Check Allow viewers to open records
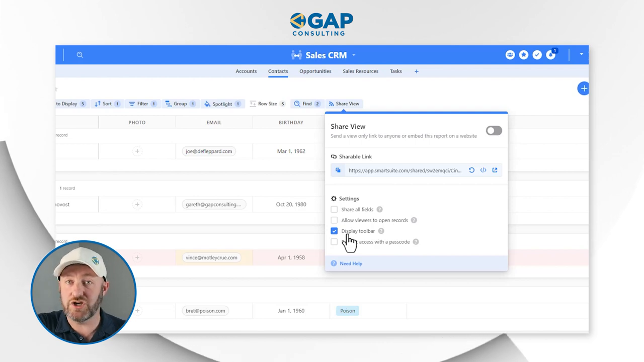Image resolution: width=644 pixels, height=362 pixels. coord(334,220)
